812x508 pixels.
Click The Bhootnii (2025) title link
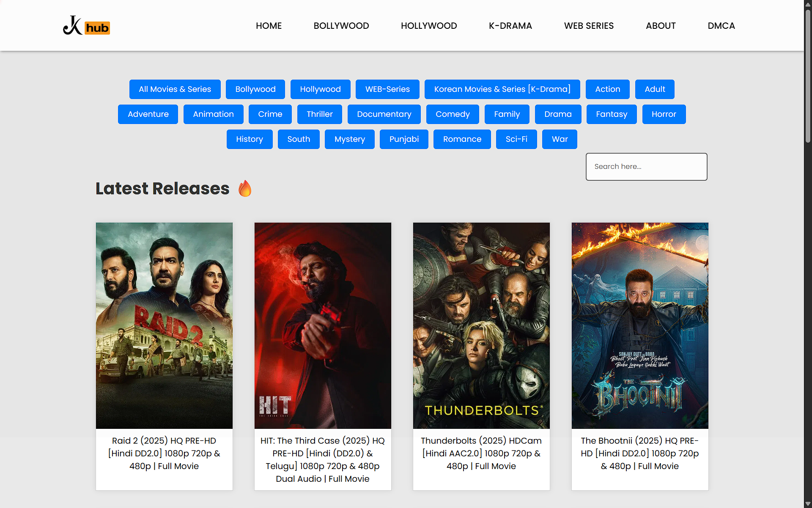click(x=640, y=453)
